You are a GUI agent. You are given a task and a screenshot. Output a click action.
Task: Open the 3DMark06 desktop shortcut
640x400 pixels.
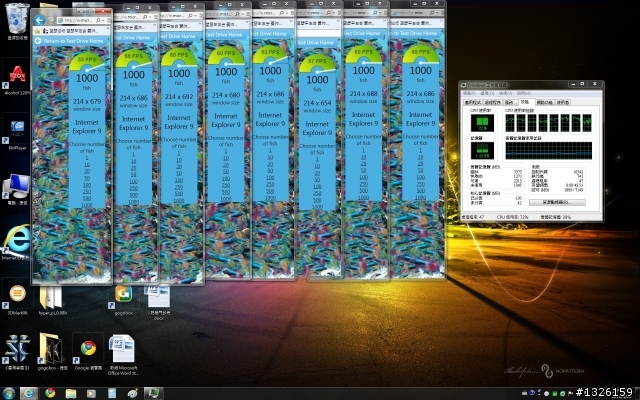pos(17,298)
